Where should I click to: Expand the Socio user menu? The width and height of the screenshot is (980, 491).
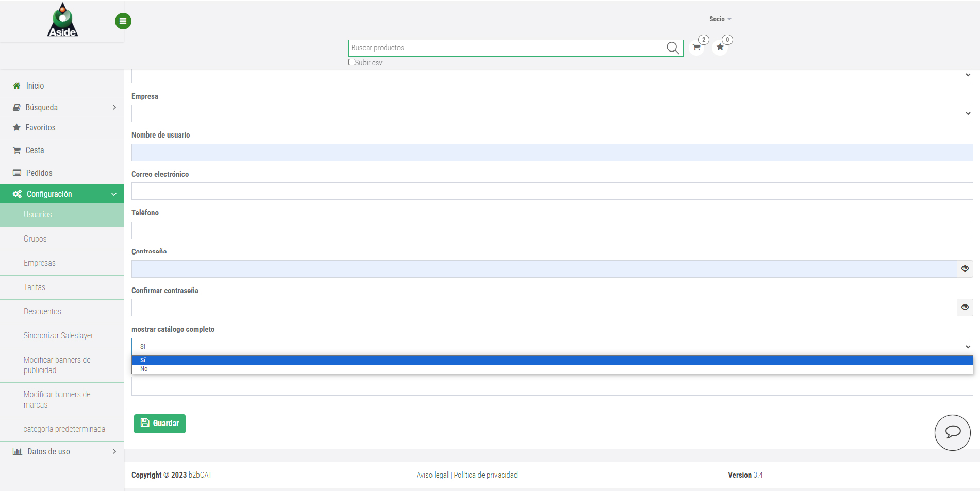(720, 19)
